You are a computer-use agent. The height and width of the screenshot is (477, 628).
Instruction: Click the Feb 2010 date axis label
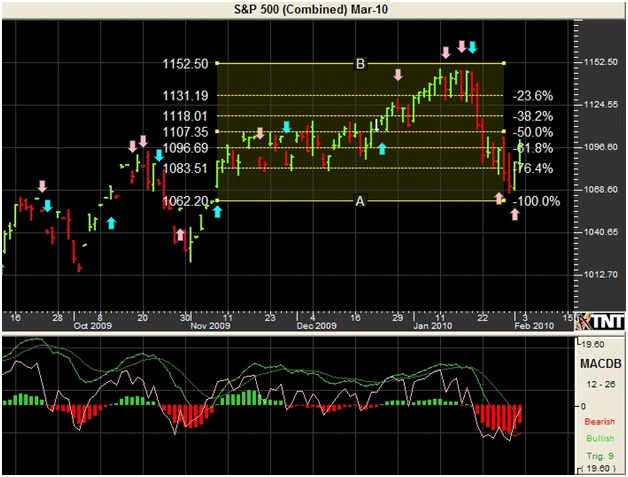pyautogui.click(x=534, y=326)
